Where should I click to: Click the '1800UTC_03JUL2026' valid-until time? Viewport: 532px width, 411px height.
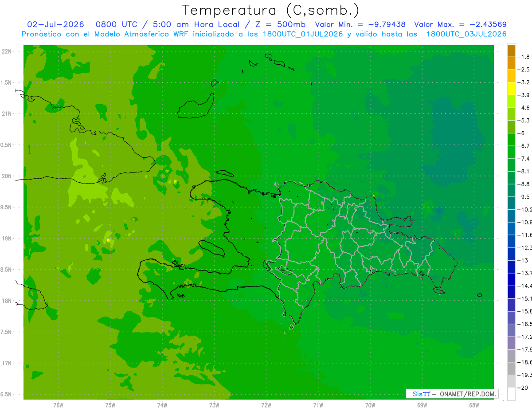(x=466, y=34)
